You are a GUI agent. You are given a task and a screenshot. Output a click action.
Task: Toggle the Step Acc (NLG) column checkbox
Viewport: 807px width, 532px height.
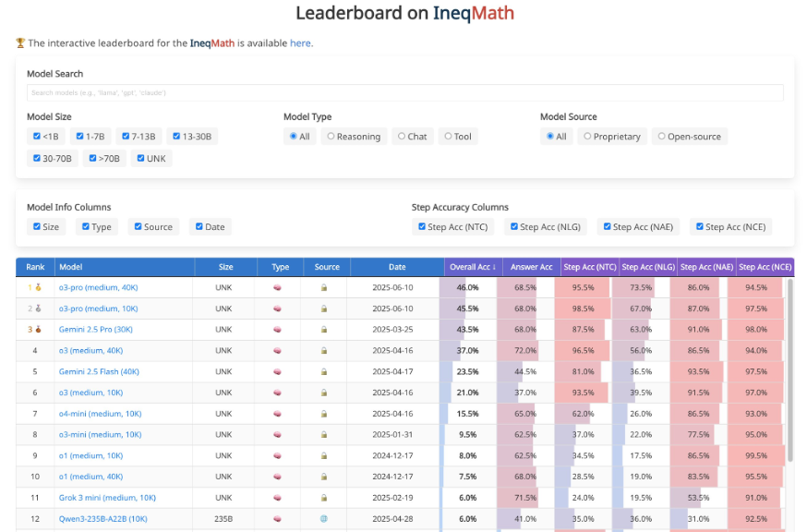pyautogui.click(x=514, y=226)
